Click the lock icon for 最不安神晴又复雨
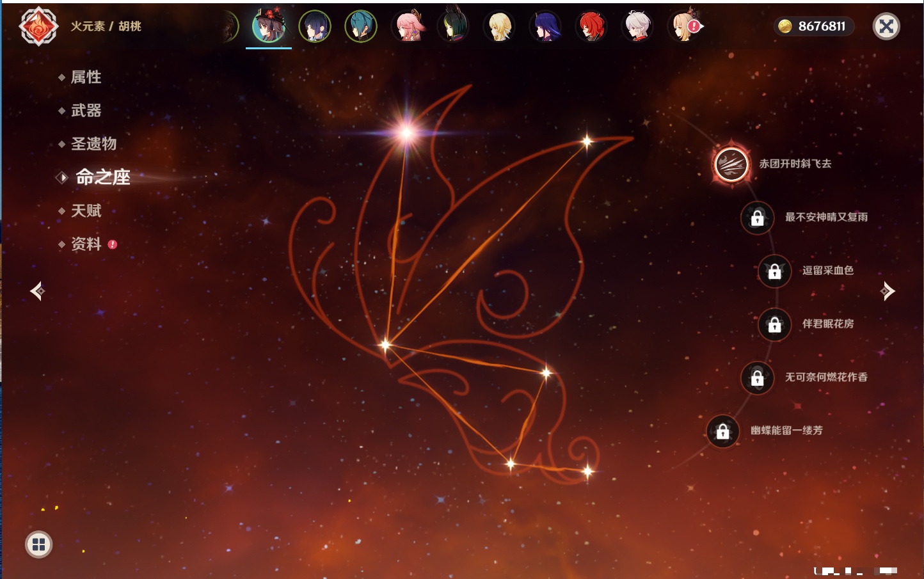This screenshot has width=924, height=579. [758, 218]
